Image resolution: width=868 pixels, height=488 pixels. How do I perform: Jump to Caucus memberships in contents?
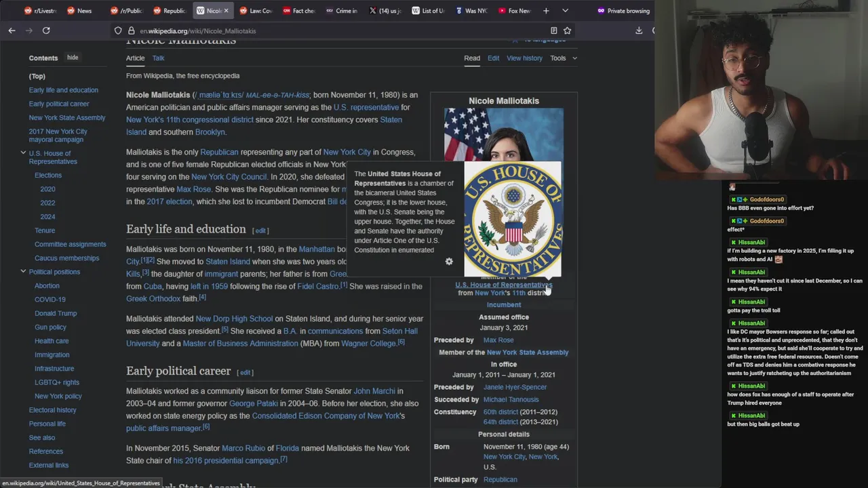point(66,258)
